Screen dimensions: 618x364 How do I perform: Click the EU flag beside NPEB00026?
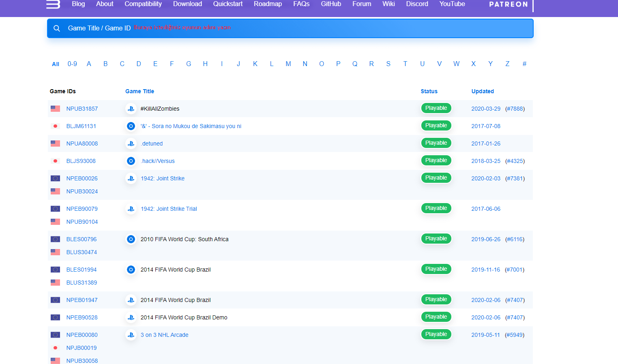coord(55,178)
